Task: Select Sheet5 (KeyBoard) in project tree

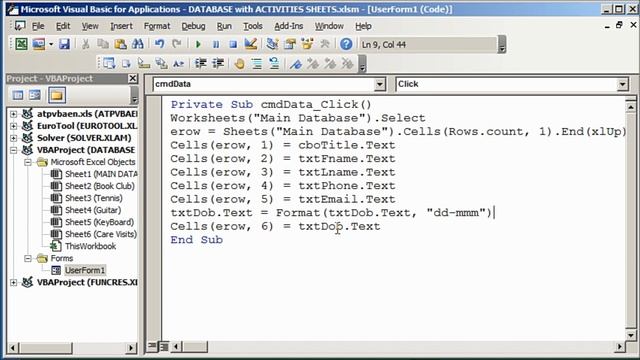Action: click(x=100, y=222)
